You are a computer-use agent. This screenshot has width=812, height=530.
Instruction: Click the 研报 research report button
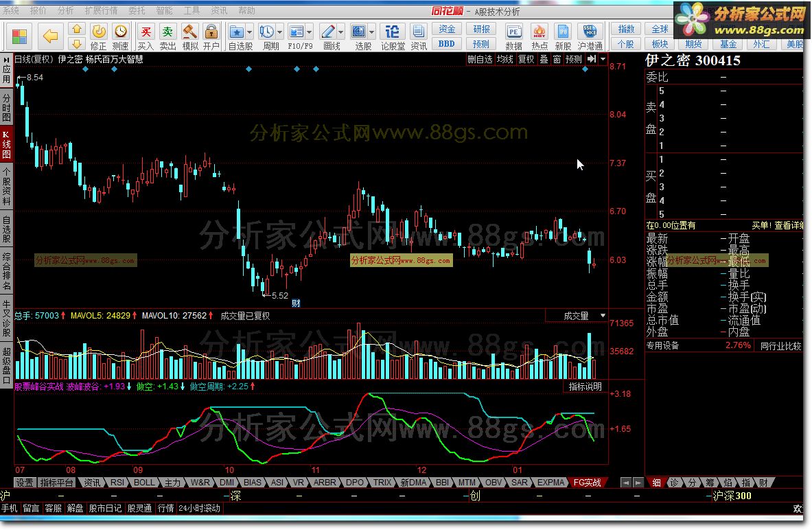481,29
